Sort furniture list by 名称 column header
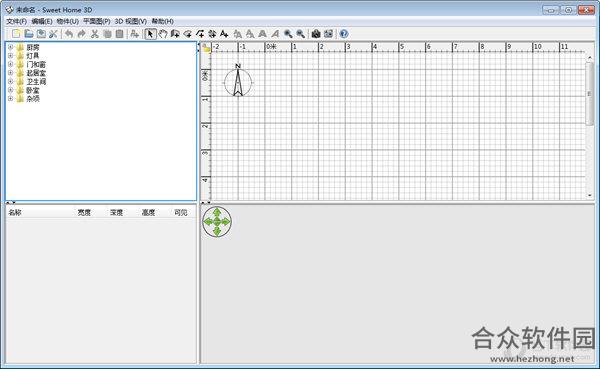 [15, 212]
